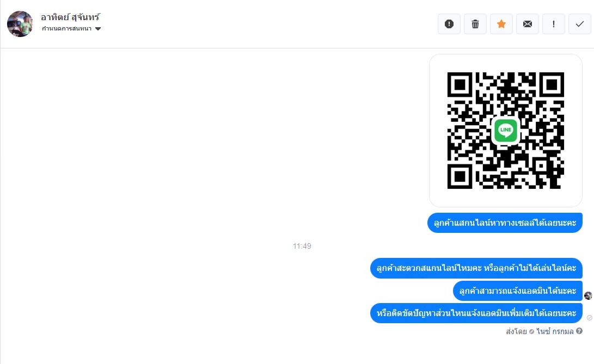This screenshot has width=594, height=364.
Task: Delete conversation using the trash icon
Action: pos(475,24)
